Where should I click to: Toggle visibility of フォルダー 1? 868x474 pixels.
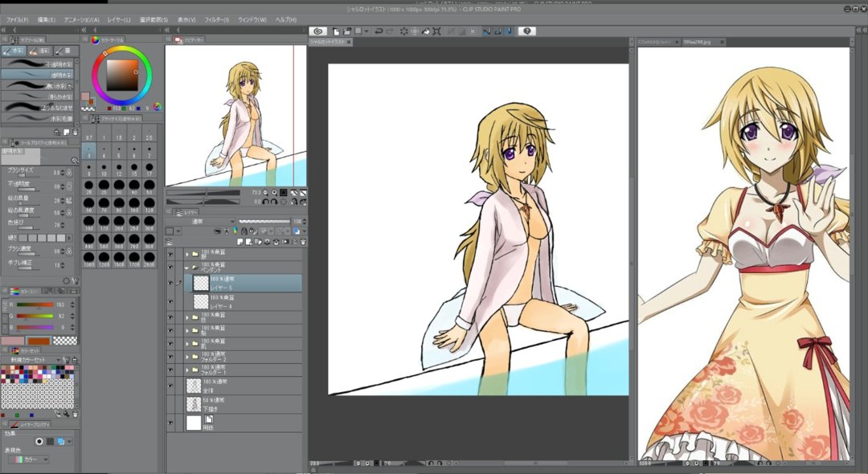point(170,370)
